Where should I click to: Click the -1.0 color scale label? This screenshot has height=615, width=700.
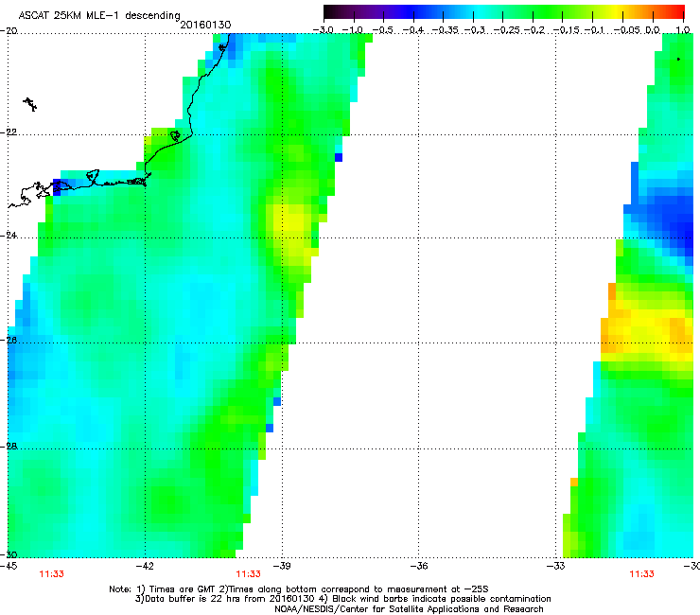(x=353, y=30)
